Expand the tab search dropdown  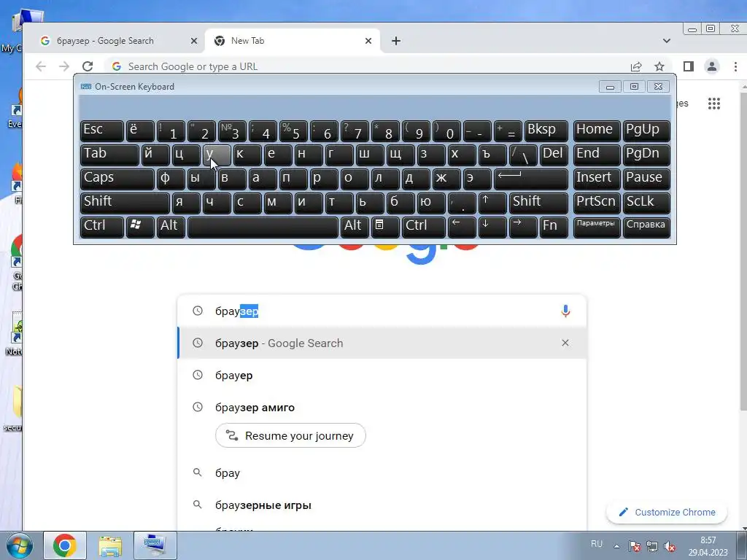(667, 41)
